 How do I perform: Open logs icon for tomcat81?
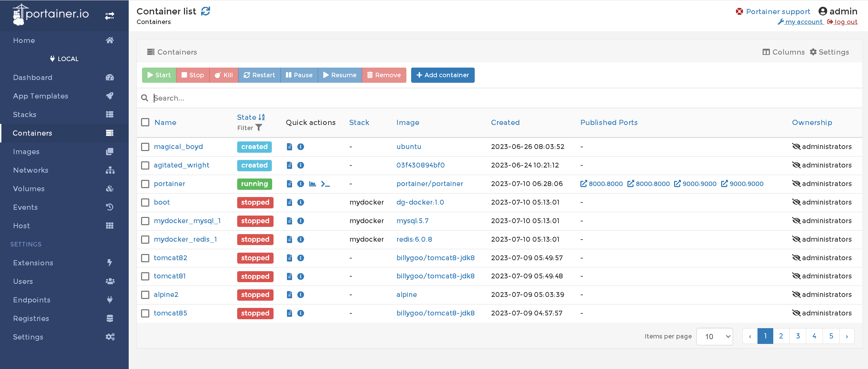pos(290,276)
